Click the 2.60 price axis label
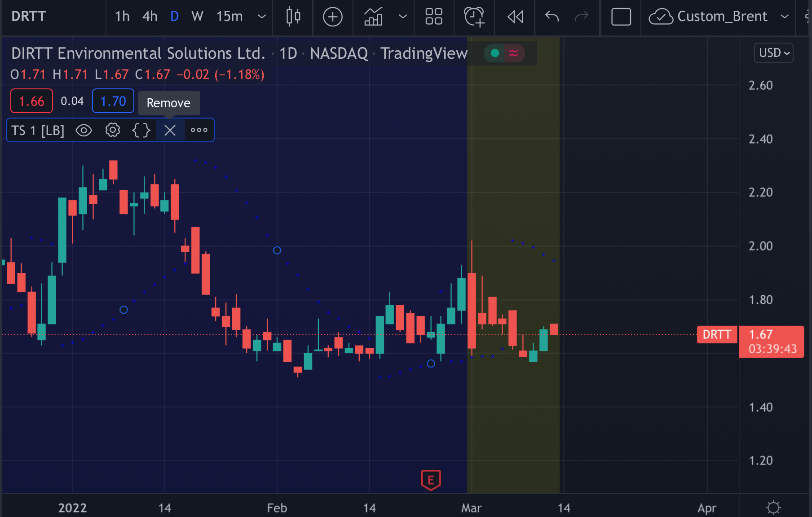This screenshot has height=517, width=812. coord(761,85)
